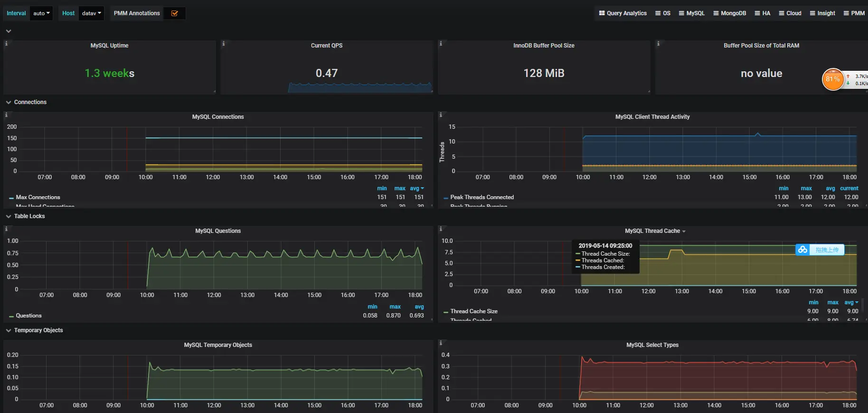Screen dimensions: 868x413
Task: Open the Cloud dashboards menu
Action: [x=790, y=13]
